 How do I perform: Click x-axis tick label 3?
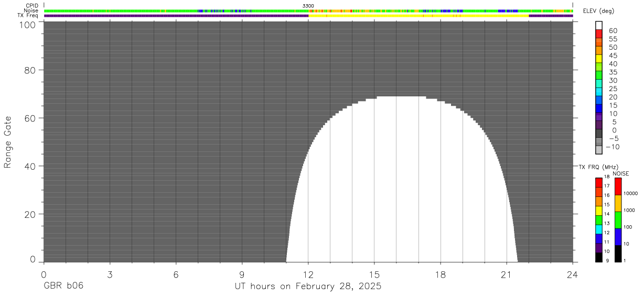point(110,274)
